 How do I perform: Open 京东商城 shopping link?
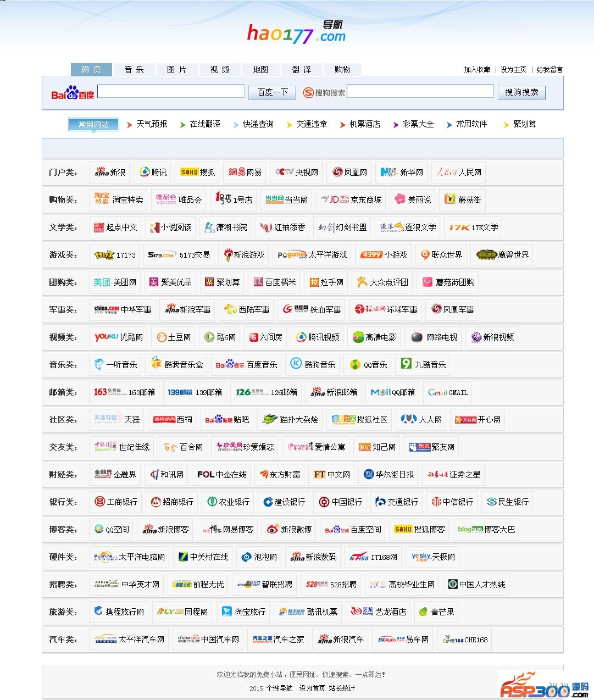(x=352, y=199)
